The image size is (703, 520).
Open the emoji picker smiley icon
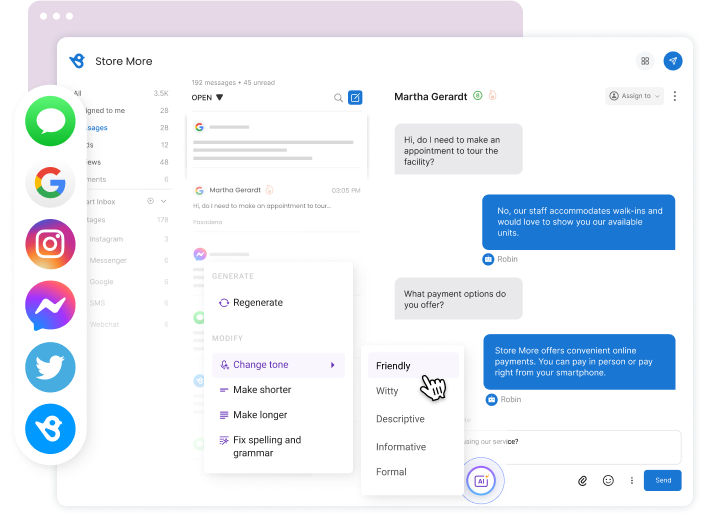608,481
